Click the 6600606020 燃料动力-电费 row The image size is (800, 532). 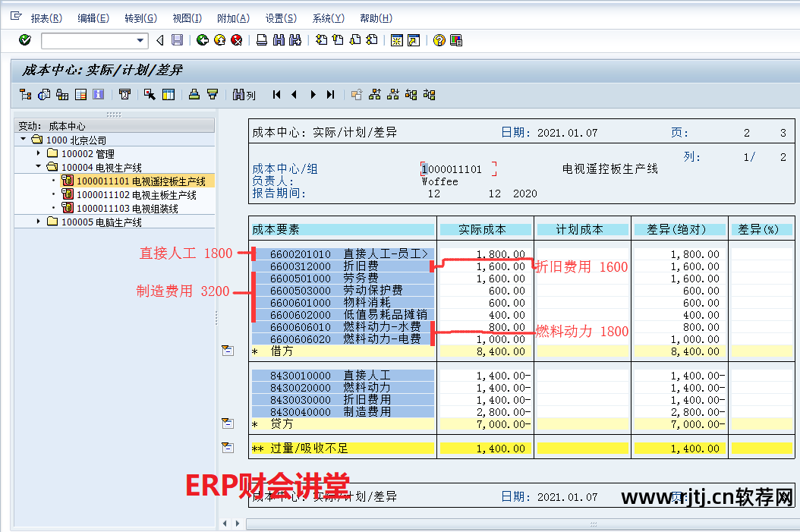point(343,339)
